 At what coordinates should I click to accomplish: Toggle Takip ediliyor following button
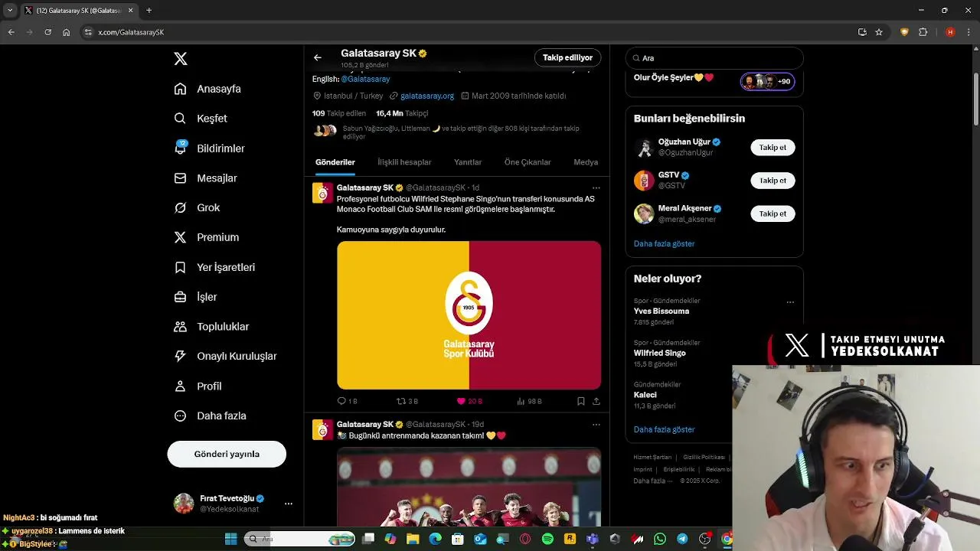567,57
